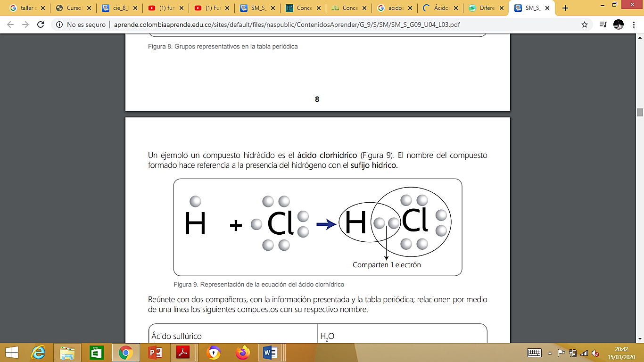The width and height of the screenshot is (644, 362).
Task: Show hidden system tray icons
Action: pos(550,353)
